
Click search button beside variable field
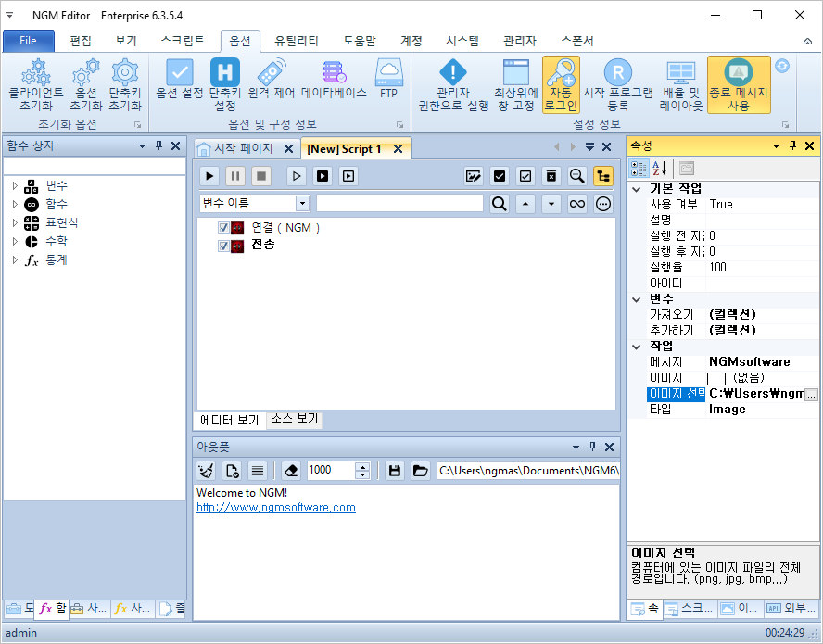click(500, 204)
